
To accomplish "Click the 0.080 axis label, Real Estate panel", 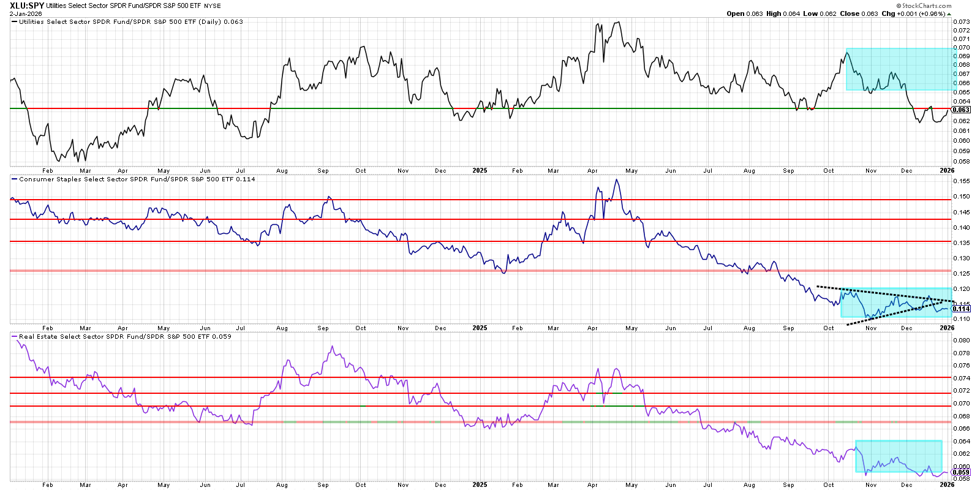I will click(962, 340).
